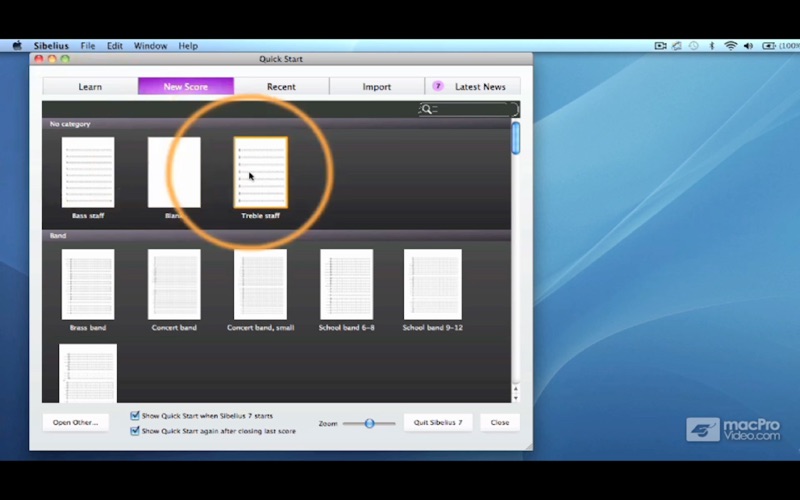Zoom the Quick Start window with green button

pyautogui.click(x=65, y=59)
